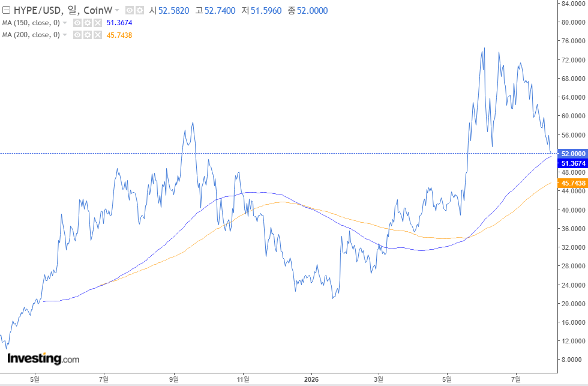Click the MA 150 legend value 51.3674
The height and width of the screenshot is (386, 588).
click(119, 23)
